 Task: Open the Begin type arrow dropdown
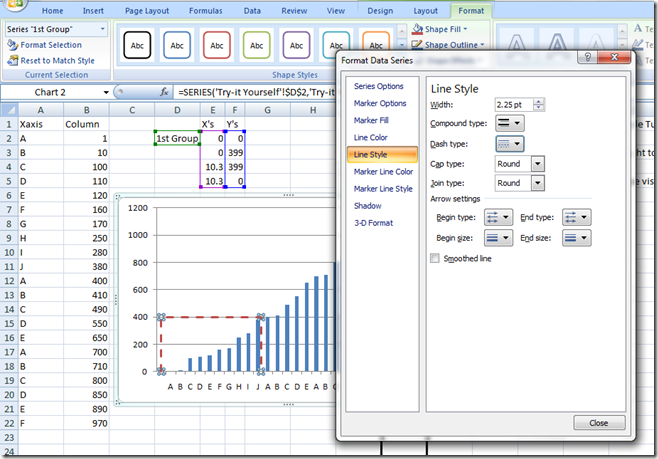499,217
